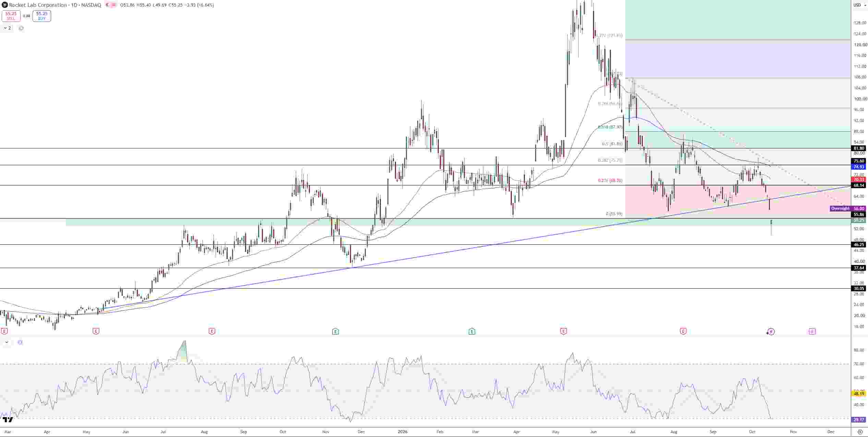Open the upcoming dashed earnings marker after October
Viewport: 868px width, 437px height.
coord(812,331)
